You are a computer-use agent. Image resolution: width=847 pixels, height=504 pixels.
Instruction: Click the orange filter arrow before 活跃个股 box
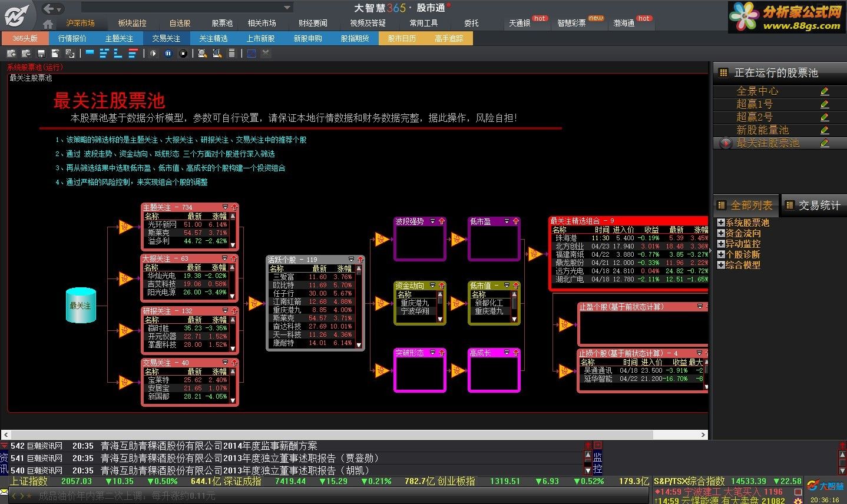point(255,303)
